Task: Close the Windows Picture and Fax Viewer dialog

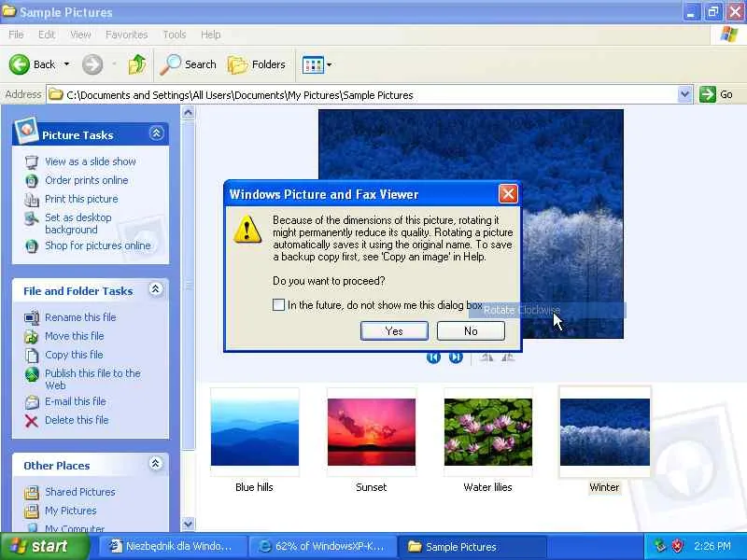Action: (x=508, y=194)
